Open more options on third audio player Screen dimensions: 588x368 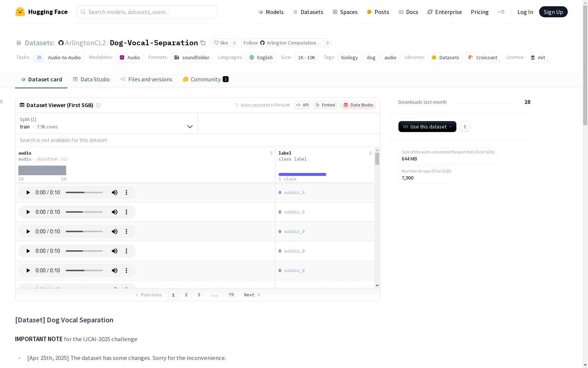tap(126, 231)
